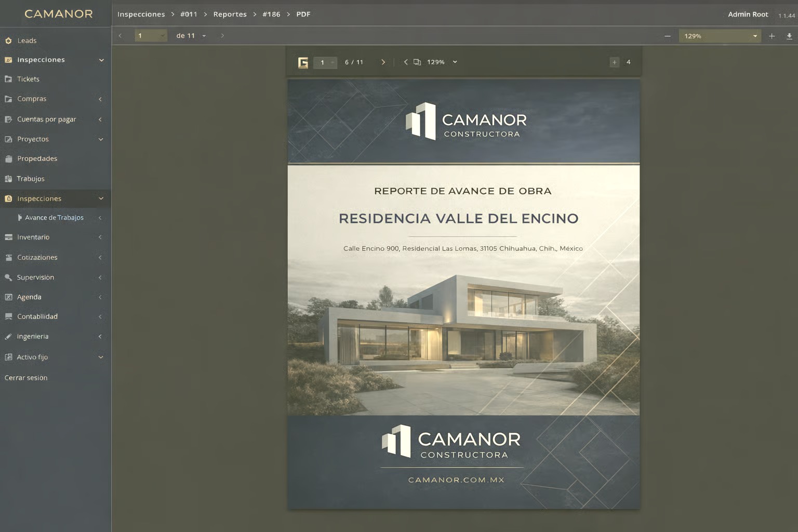798x532 pixels.
Task: Click the Cotizaziones icon
Action: (8, 258)
